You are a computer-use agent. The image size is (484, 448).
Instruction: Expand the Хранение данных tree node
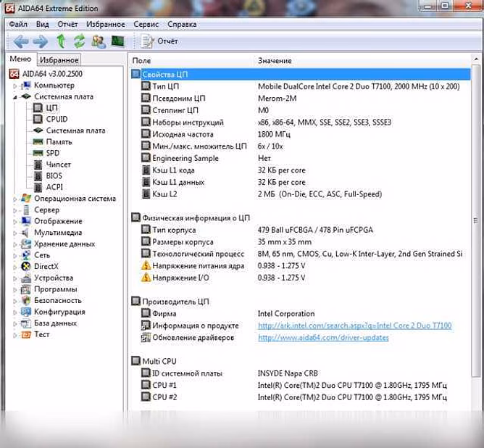14,244
